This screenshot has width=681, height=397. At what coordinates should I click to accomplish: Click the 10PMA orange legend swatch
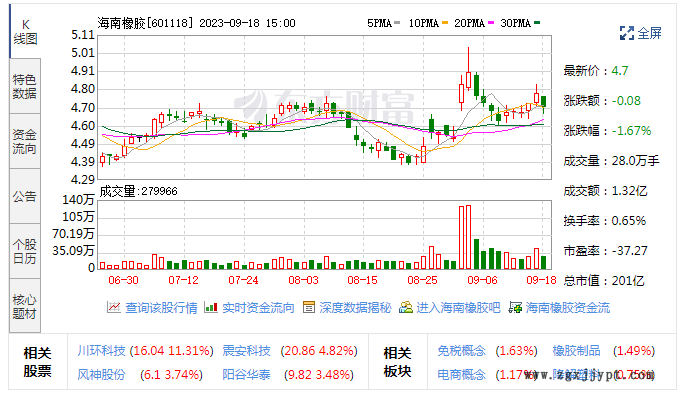tap(444, 23)
